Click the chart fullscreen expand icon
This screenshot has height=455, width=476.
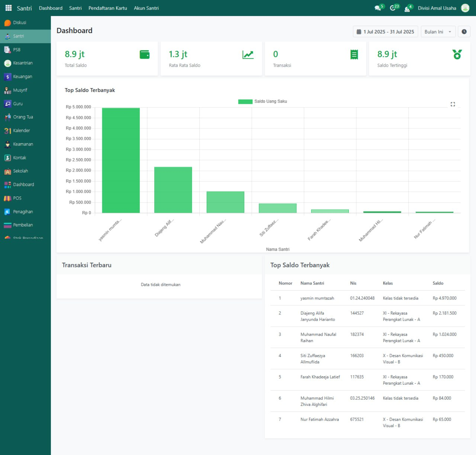pyautogui.click(x=453, y=104)
